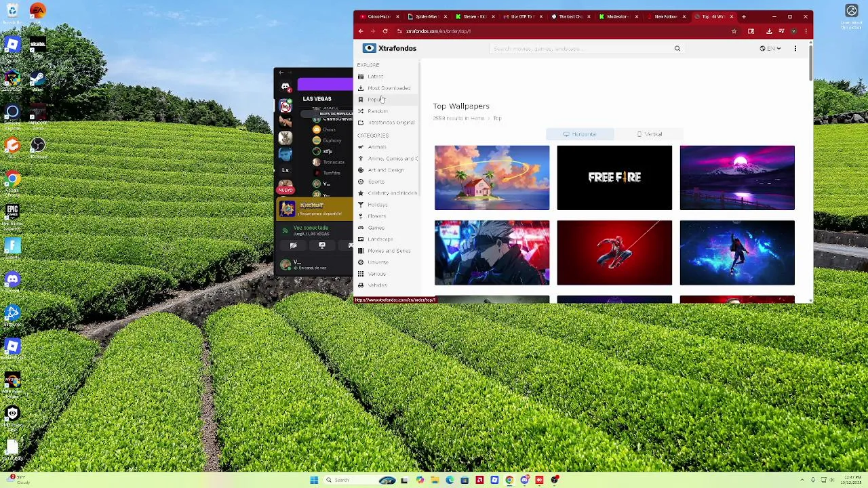
Task: Switch to the Spider-Man browser tab
Action: (x=426, y=16)
